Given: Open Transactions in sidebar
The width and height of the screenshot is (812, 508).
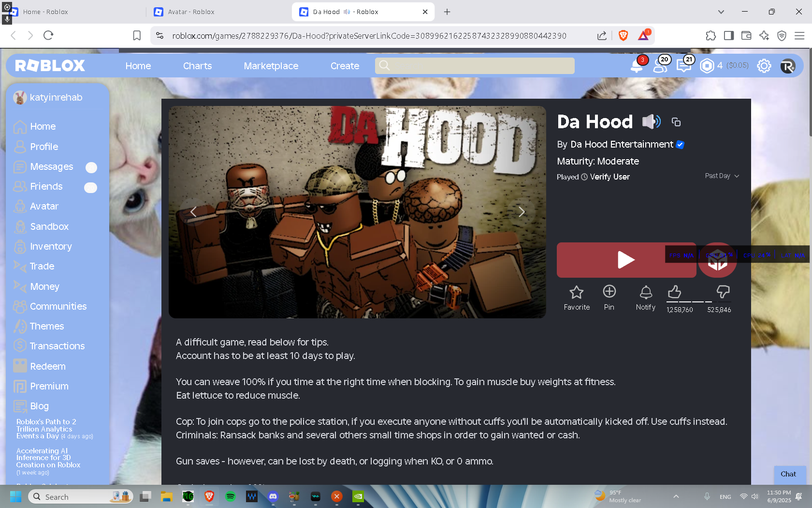Looking at the screenshot, I should 49,346.
